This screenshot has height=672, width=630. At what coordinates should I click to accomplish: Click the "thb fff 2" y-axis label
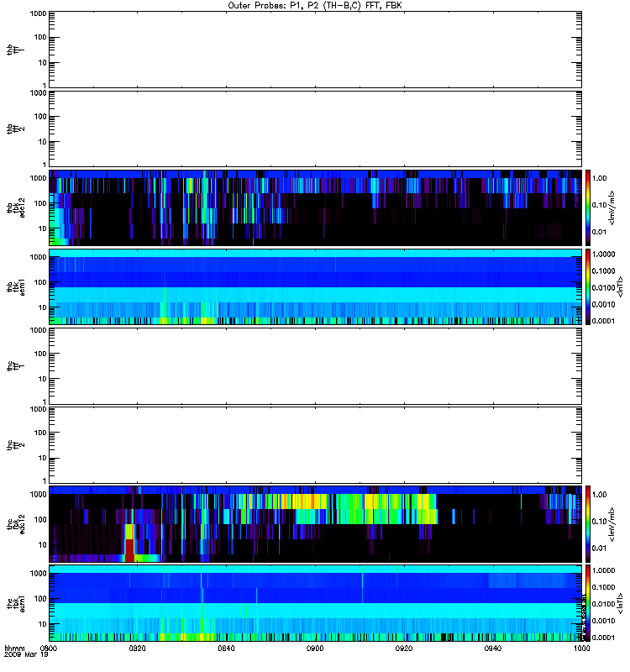tap(15, 129)
